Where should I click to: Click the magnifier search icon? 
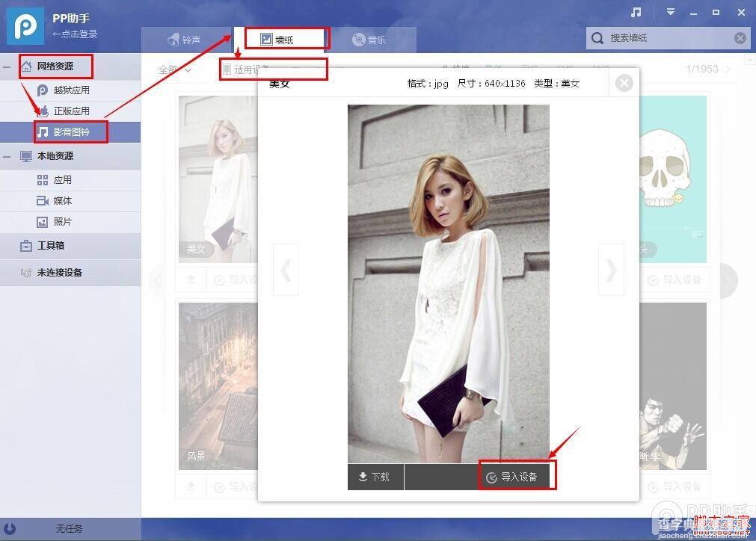[x=597, y=38]
